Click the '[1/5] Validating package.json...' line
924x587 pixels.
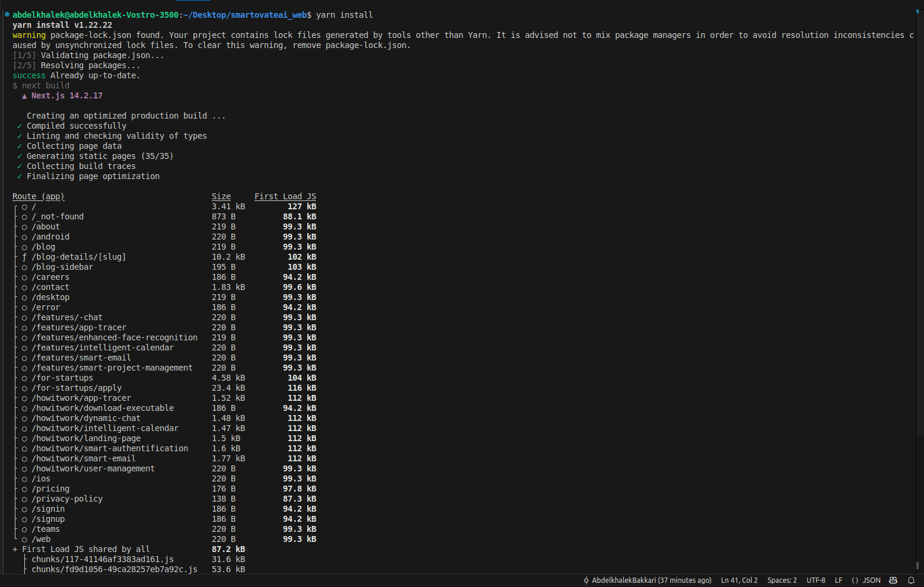tap(88, 55)
